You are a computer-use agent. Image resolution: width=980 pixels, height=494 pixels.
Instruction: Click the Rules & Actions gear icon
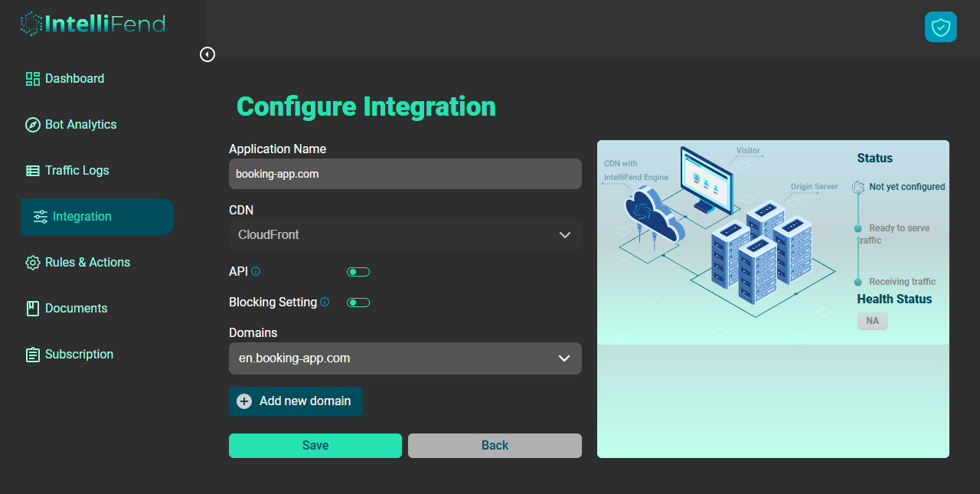pyautogui.click(x=33, y=263)
